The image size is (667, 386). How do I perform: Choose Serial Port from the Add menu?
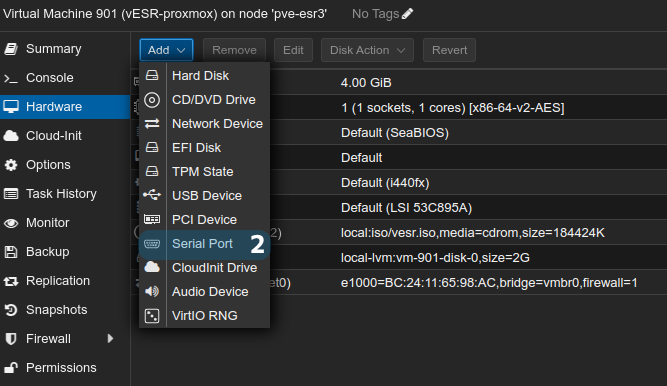click(205, 244)
